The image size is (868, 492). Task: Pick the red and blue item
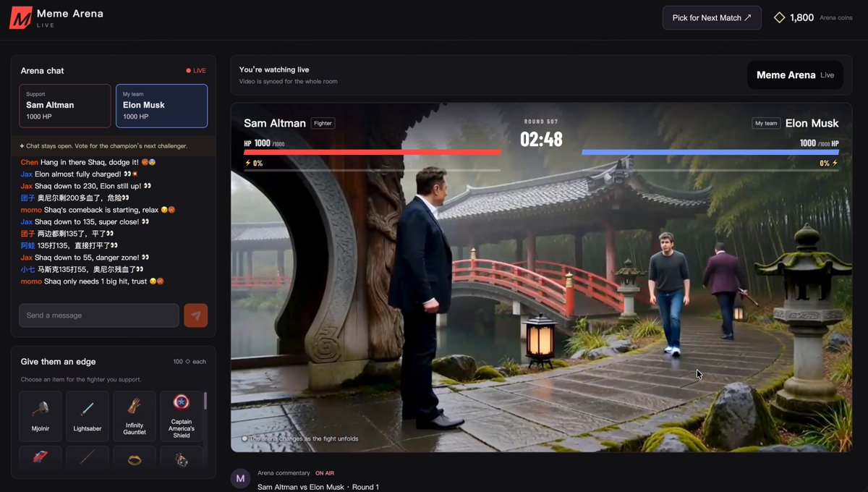pos(41,459)
